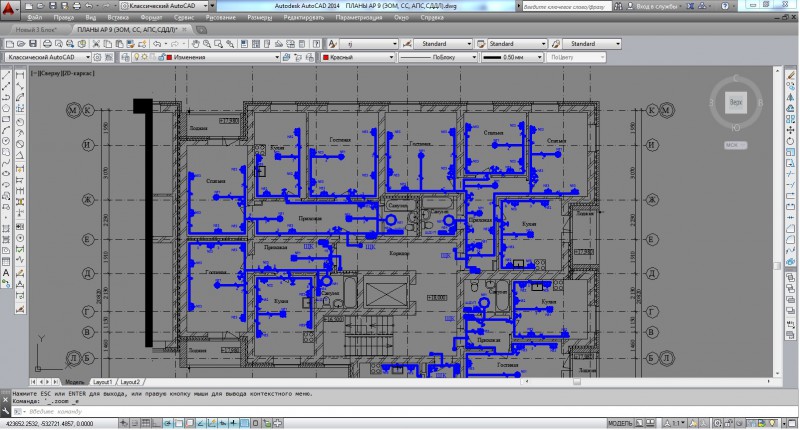Toggle Polar Tracking in the status bar
The image size is (800, 430).
tap(168, 423)
